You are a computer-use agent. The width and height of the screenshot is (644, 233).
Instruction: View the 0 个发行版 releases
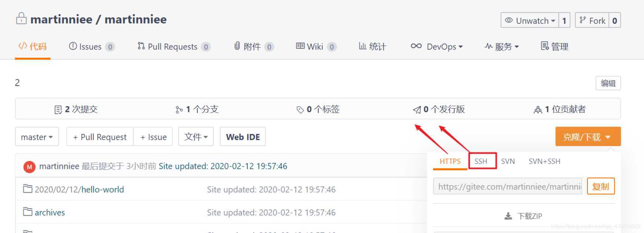coord(439,109)
